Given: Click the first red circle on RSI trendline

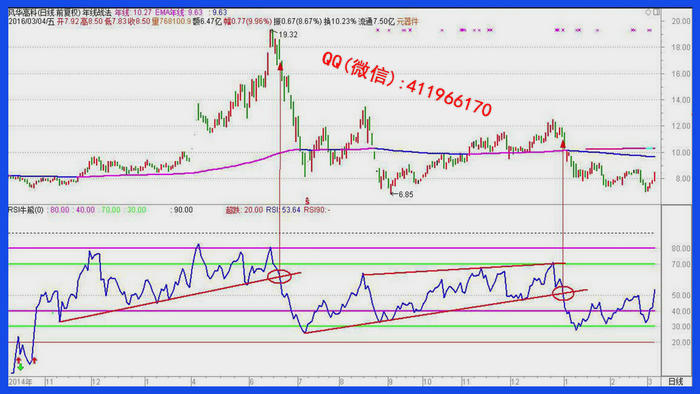Looking at the screenshot, I should [279, 277].
